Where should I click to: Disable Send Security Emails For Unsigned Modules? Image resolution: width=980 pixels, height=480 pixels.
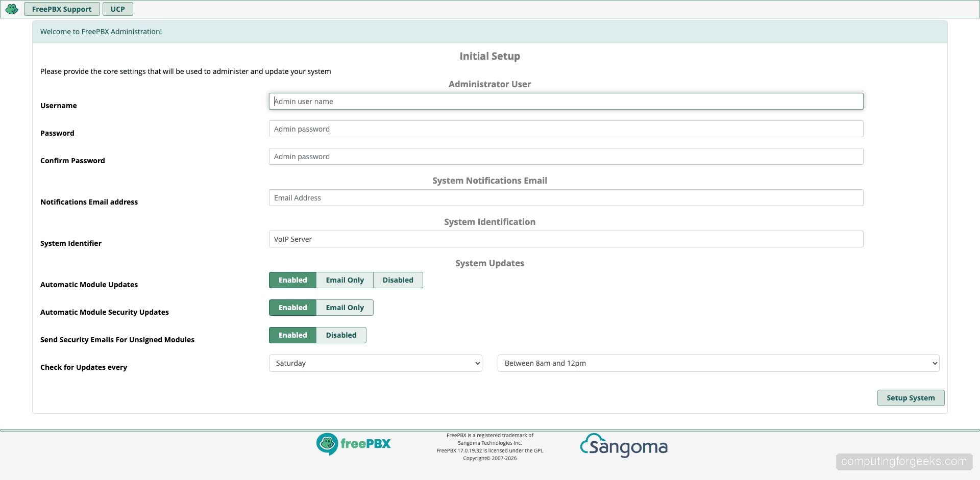pos(341,335)
